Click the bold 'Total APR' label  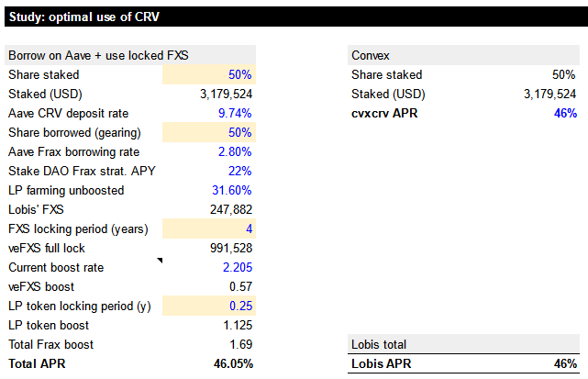[37, 363]
